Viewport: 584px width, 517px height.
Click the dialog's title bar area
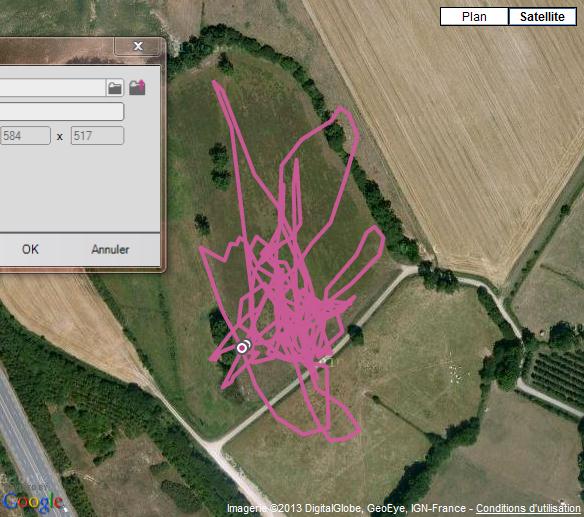[x=56, y=50]
